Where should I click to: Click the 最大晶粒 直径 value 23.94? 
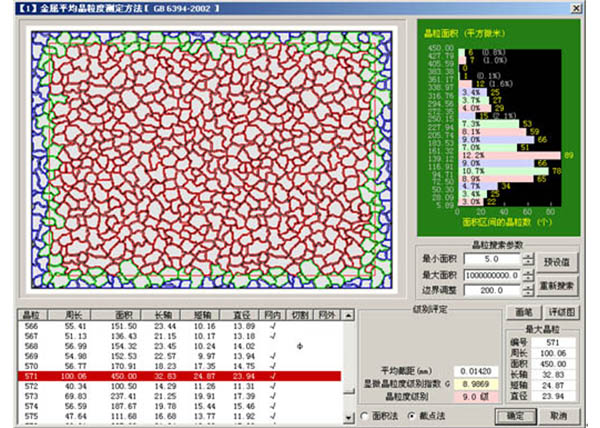point(553,396)
